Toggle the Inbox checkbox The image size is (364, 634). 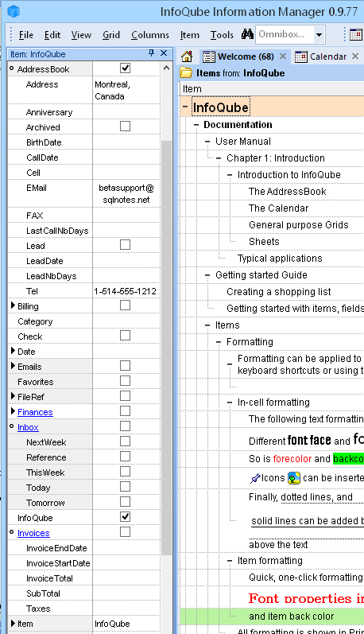tap(126, 426)
